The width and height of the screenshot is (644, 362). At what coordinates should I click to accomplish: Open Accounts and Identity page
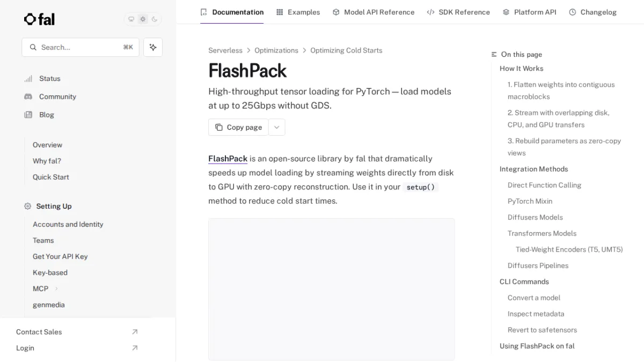(x=68, y=224)
